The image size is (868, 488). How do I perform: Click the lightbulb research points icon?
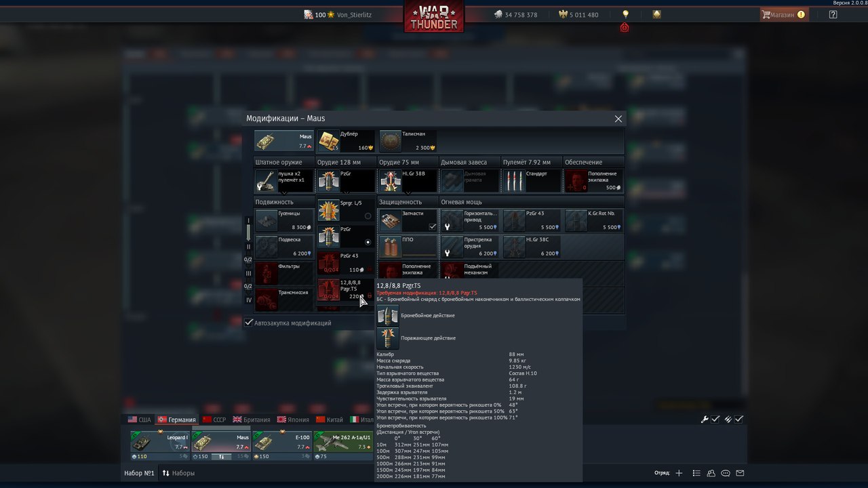point(625,14)
